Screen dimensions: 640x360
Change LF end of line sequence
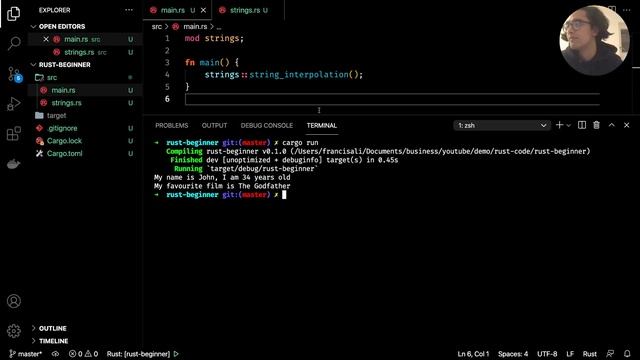click(x=570, y=354)
